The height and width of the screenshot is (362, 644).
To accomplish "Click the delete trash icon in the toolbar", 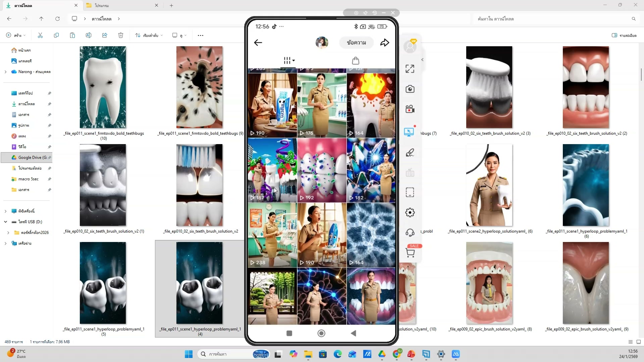I will pyautogui.click(x=121, y=35).
